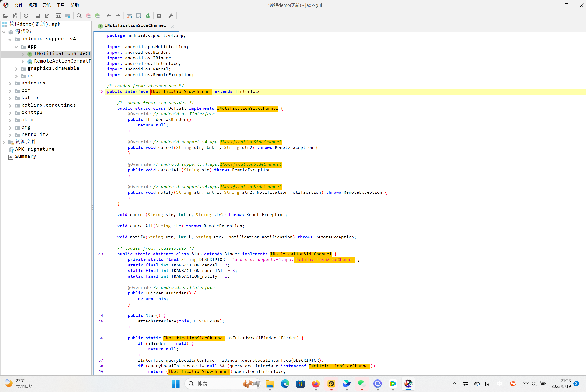The height and width of the screenshot is (392, 586).
Task: Open the 帮助 menu
Action: [75, 5]
